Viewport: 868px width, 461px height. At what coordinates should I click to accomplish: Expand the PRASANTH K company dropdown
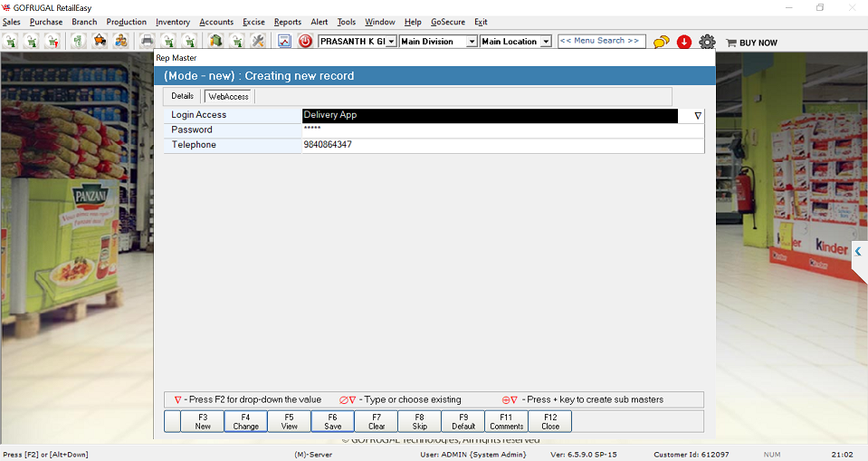point(391,42)
